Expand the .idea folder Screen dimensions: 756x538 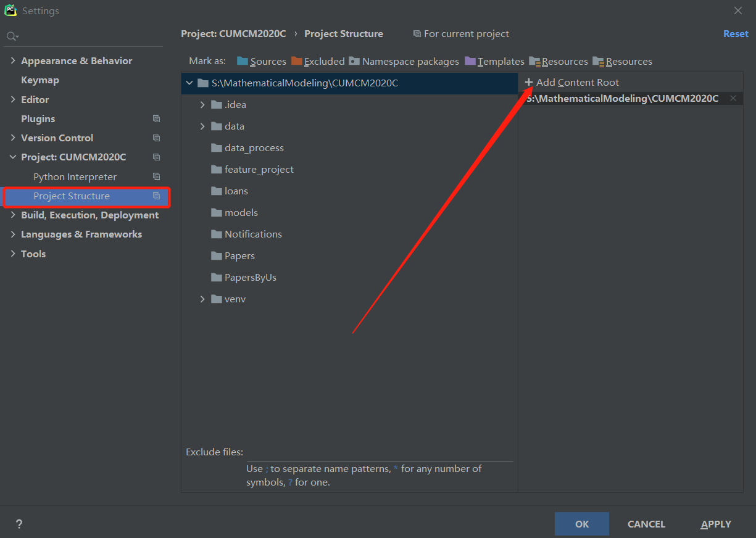pos(202,104)
